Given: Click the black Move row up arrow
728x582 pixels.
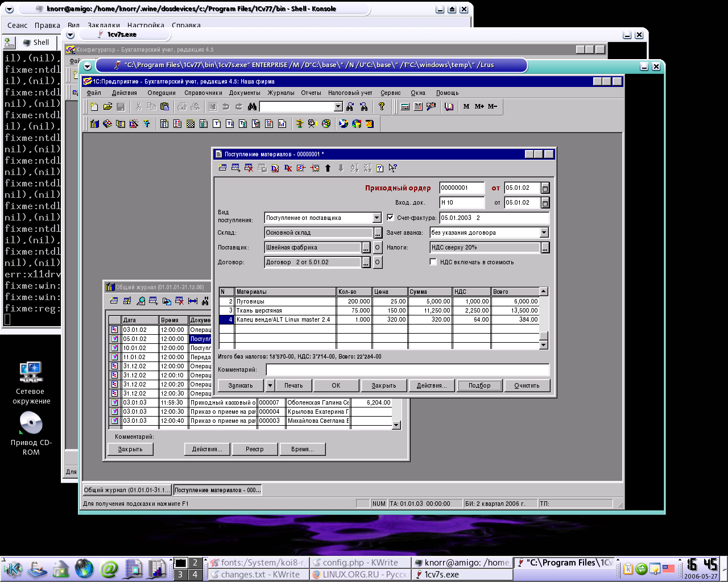Looking at the screenshot, I should click(x=328, y=168).
